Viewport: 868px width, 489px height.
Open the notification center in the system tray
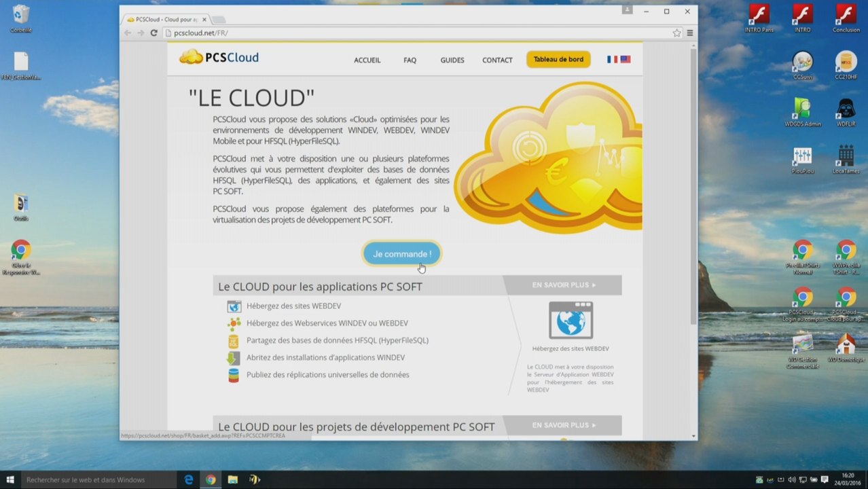point(824,480)
